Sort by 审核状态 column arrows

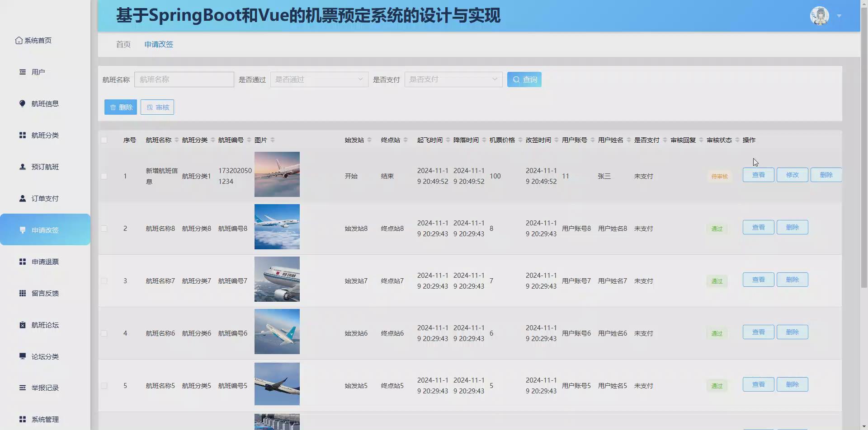(x=737, y=140)
